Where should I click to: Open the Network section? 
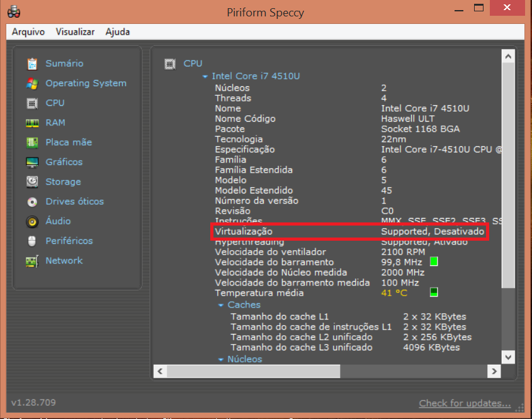tap(64, 260)
